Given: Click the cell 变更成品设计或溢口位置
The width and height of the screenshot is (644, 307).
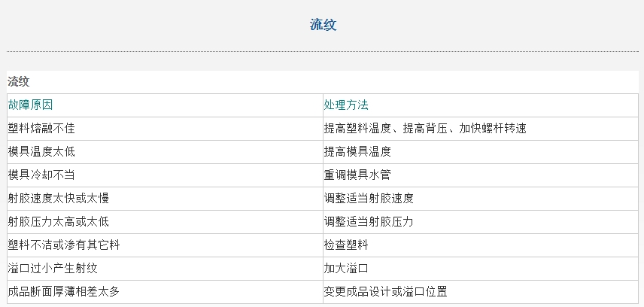Looking at the screenshot, I should [481, 292].
